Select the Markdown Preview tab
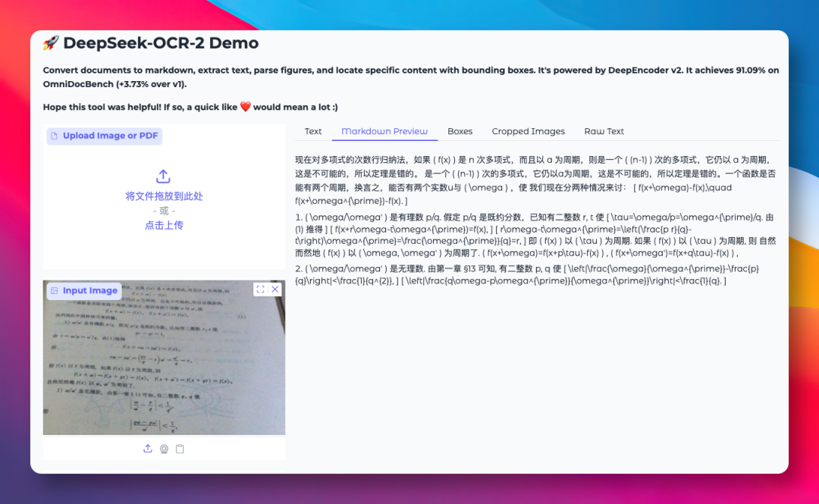 (x=384, y=131)
